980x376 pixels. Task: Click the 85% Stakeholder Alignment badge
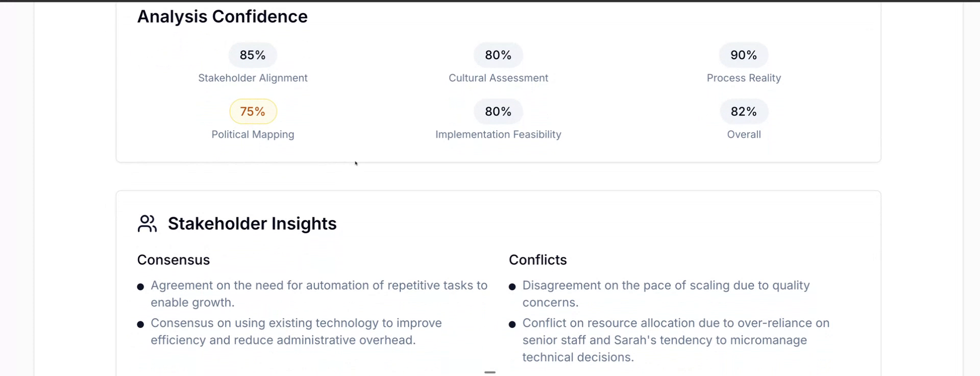[253, 55]
